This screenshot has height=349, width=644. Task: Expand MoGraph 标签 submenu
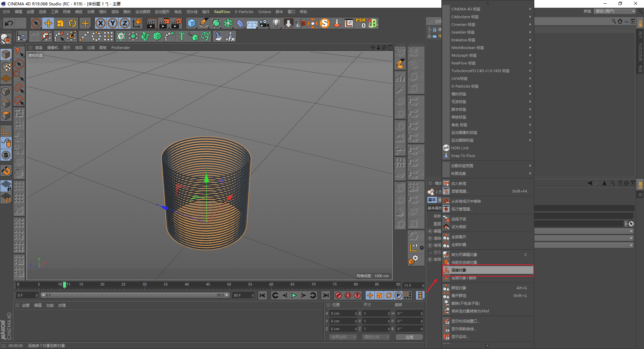click(x=488, y=55)
